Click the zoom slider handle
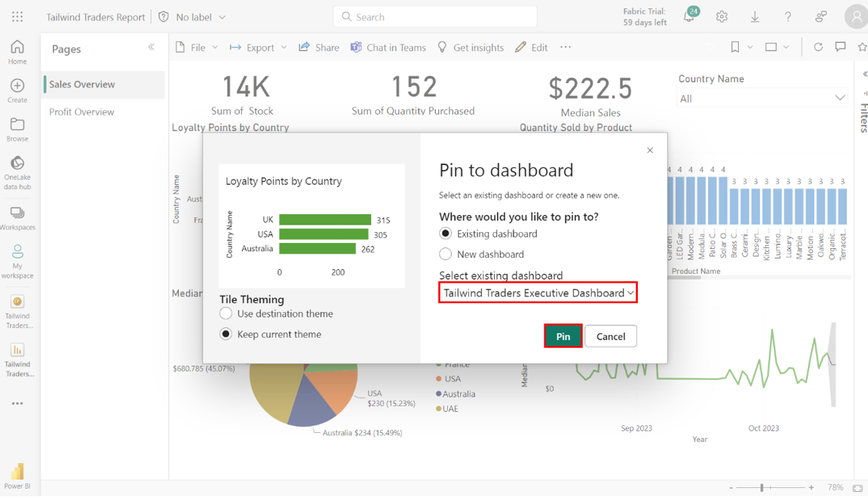Screen dimensions: 868x500 762,488
